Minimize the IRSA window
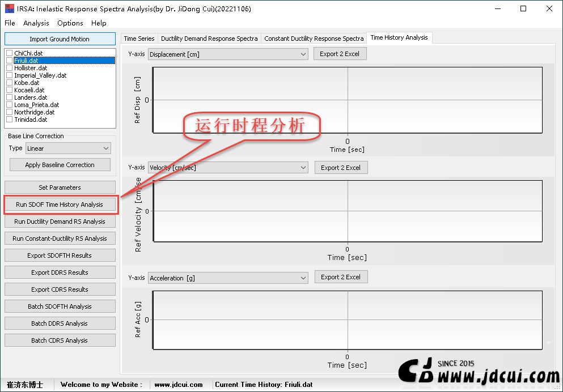 click(498, 8)
